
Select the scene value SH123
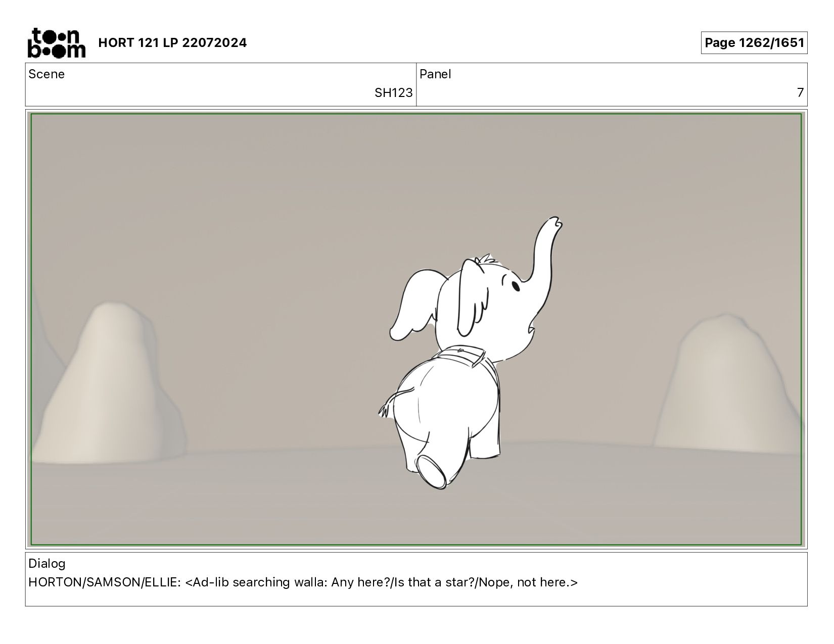pyautogui.click(x=393, y=93)
